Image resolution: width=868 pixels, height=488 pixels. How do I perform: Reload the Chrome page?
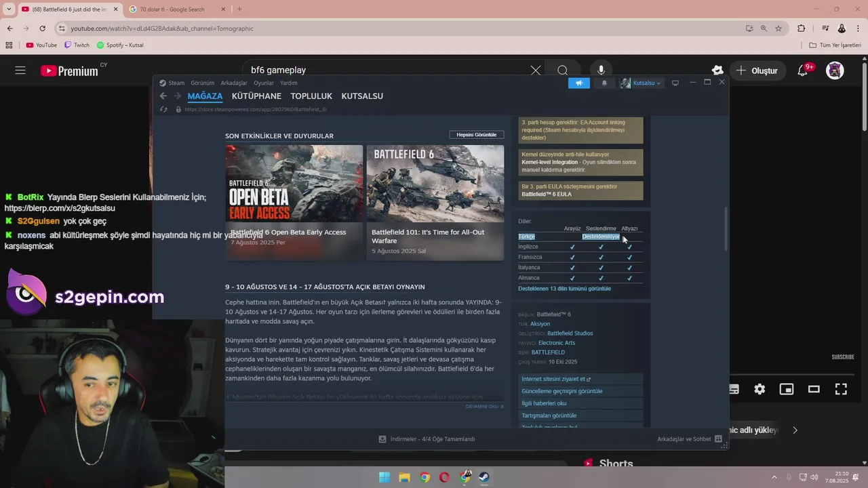click(x=42, y=28)
